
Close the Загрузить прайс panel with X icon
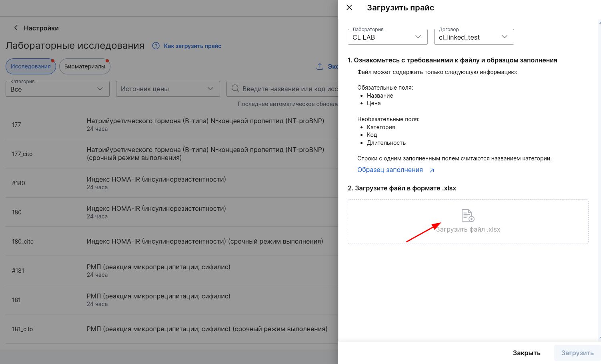(349, 8)
